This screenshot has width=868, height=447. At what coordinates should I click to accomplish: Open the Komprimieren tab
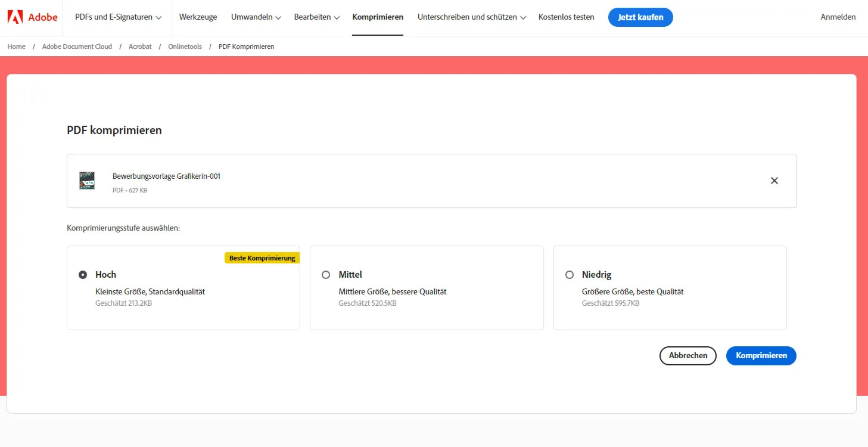pyautogui.click(x=378, y=17)
